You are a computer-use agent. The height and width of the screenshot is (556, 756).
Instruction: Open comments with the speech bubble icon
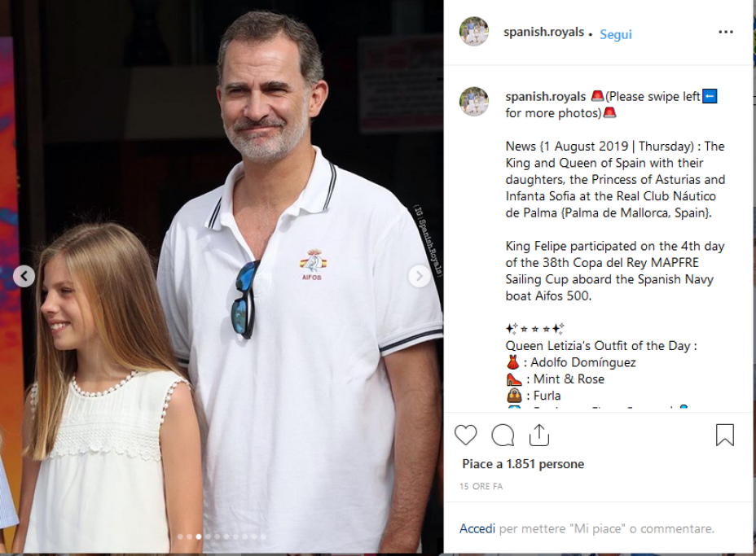(x=503, y=435)
